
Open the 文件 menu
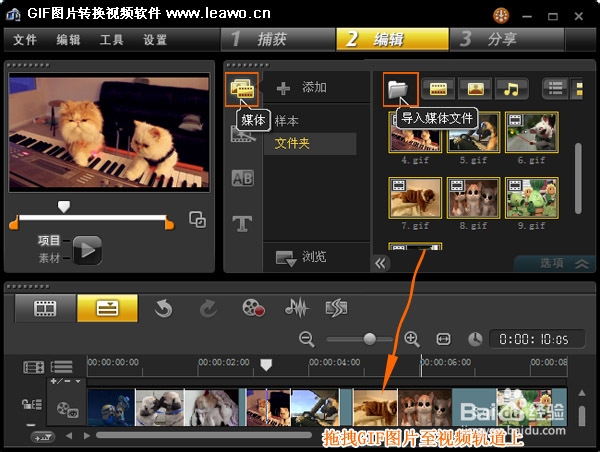click(x=25, y=39)
